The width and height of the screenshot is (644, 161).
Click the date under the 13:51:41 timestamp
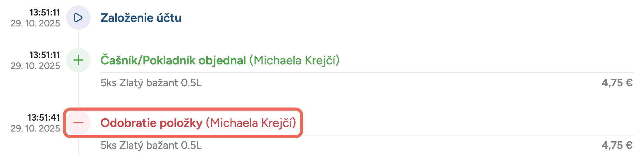36,128
